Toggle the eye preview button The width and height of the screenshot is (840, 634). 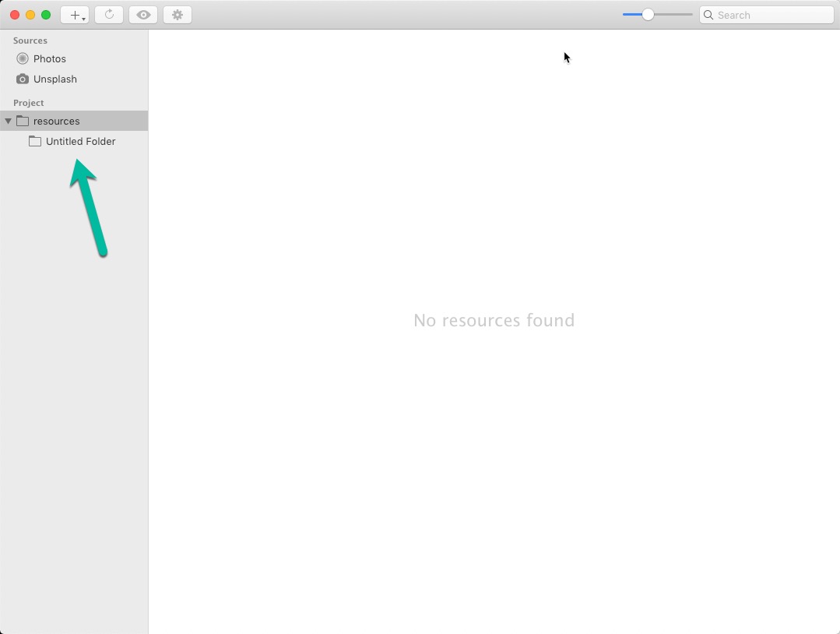(143, 15)
